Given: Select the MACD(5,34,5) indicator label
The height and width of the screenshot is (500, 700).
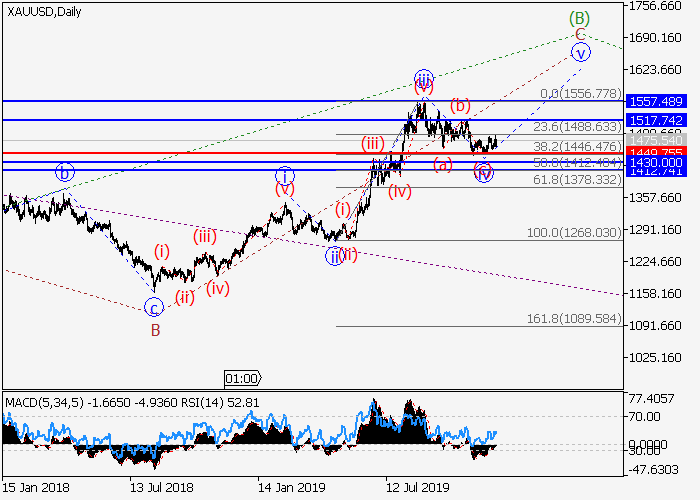Looking at the screenshot, I should [x=44, y=403].
